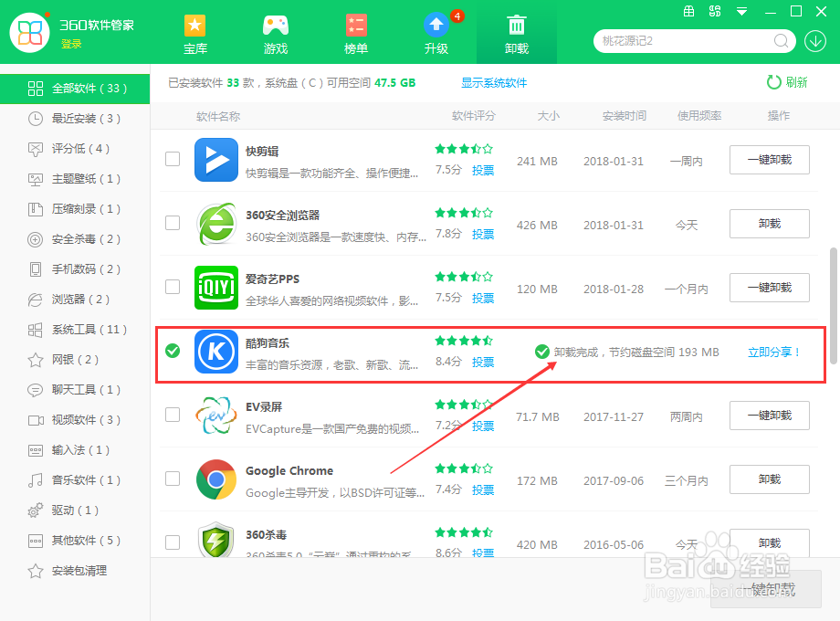
Task: Click the 360安全浏览器 app icon
Action: pos(215,224)
